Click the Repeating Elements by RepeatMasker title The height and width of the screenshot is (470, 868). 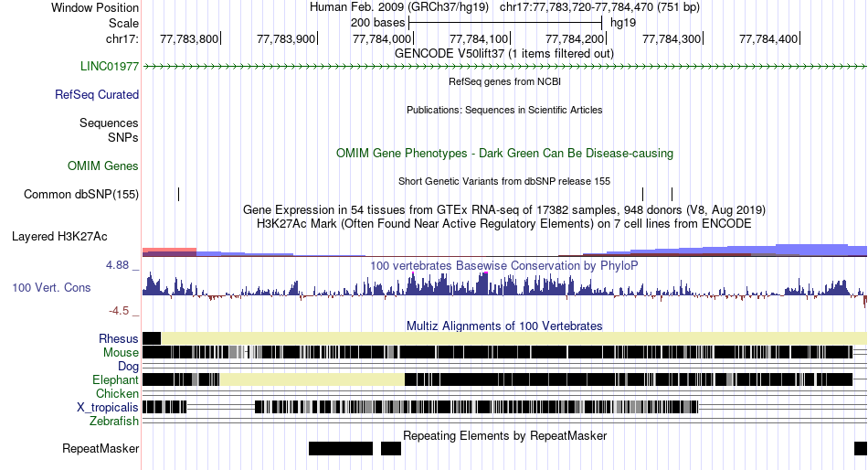tap(505, 435)
